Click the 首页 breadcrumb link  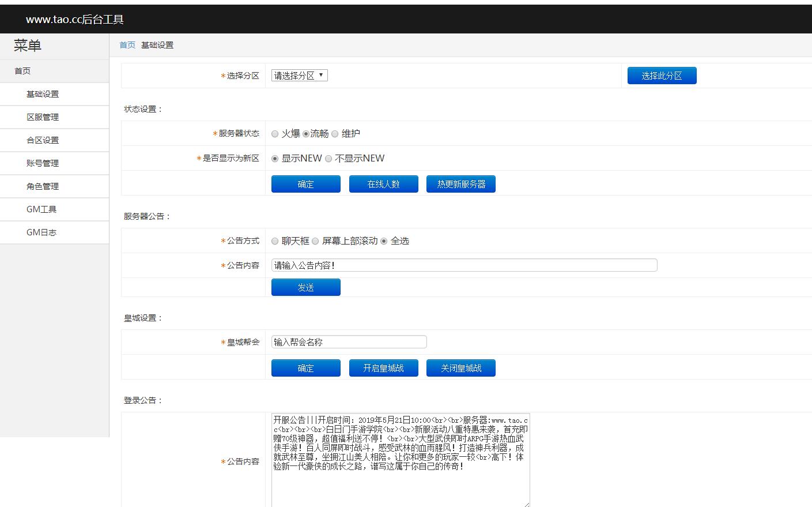tap(127, 45)
